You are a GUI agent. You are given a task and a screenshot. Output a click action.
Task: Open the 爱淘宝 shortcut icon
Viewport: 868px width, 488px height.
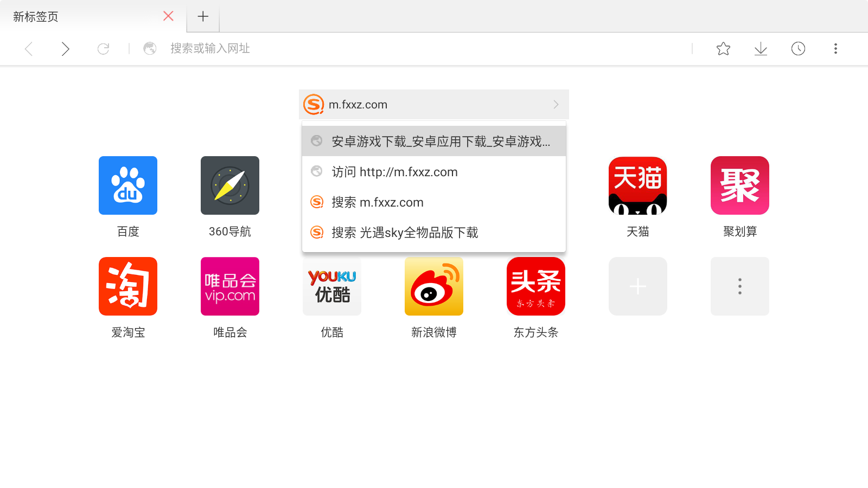pos(128,286)
